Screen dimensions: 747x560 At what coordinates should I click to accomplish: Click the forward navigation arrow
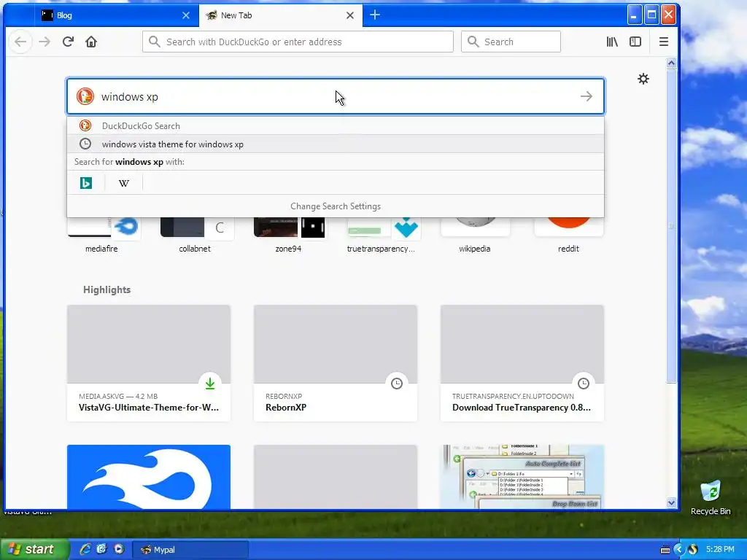pyautogui.click(x=44, y=42)
